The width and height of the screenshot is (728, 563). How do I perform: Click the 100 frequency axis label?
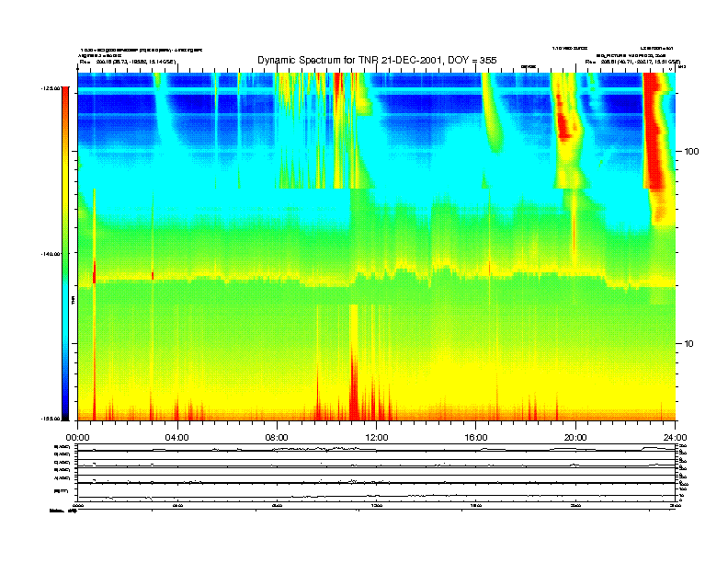pyautogui.click(x=691, y=152)
